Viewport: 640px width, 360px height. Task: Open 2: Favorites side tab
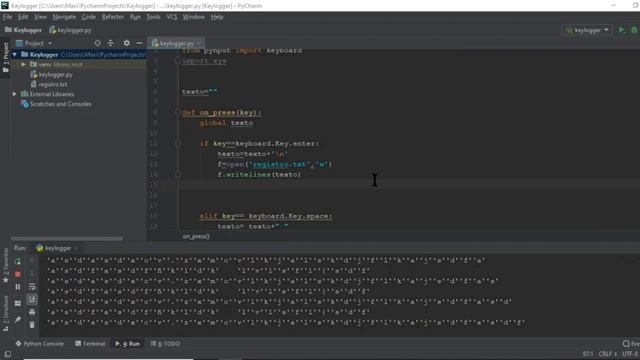5,265
